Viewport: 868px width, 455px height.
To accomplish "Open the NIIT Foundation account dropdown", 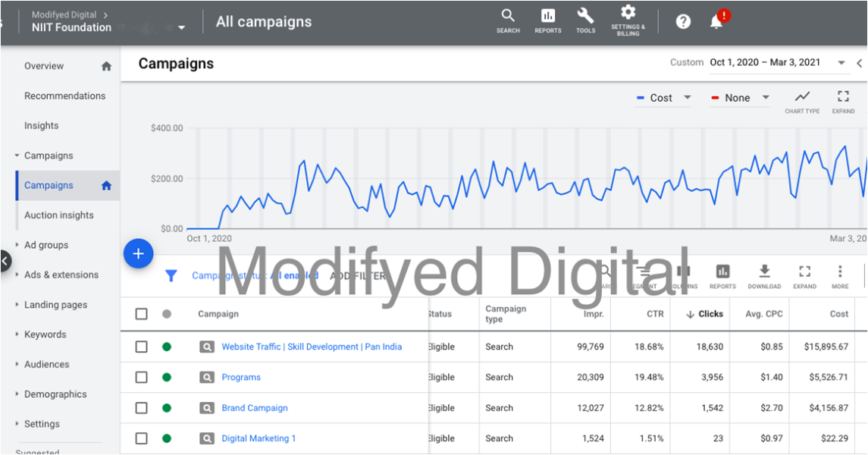I will pos(182,27).
